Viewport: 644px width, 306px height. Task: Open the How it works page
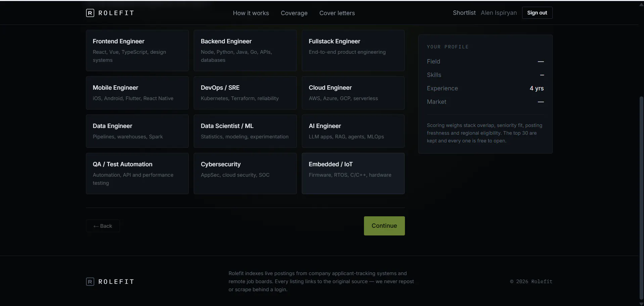[251, 13]
